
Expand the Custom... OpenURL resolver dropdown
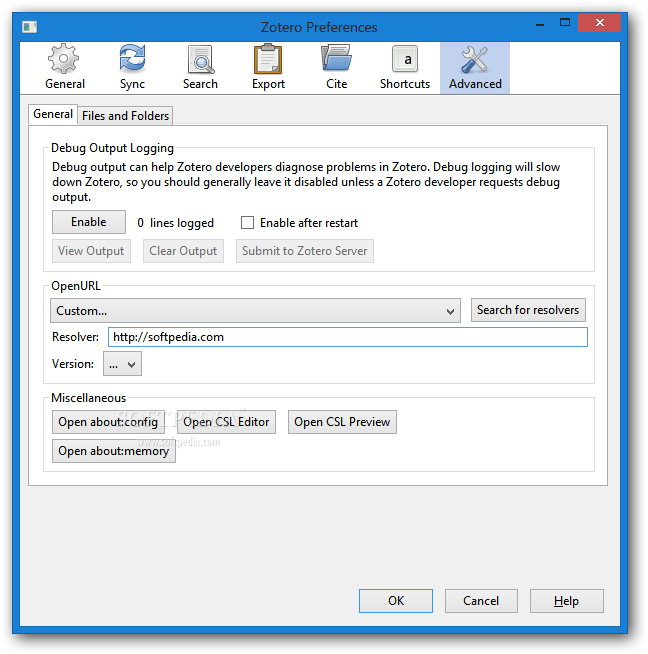click(x=255, y=311)
